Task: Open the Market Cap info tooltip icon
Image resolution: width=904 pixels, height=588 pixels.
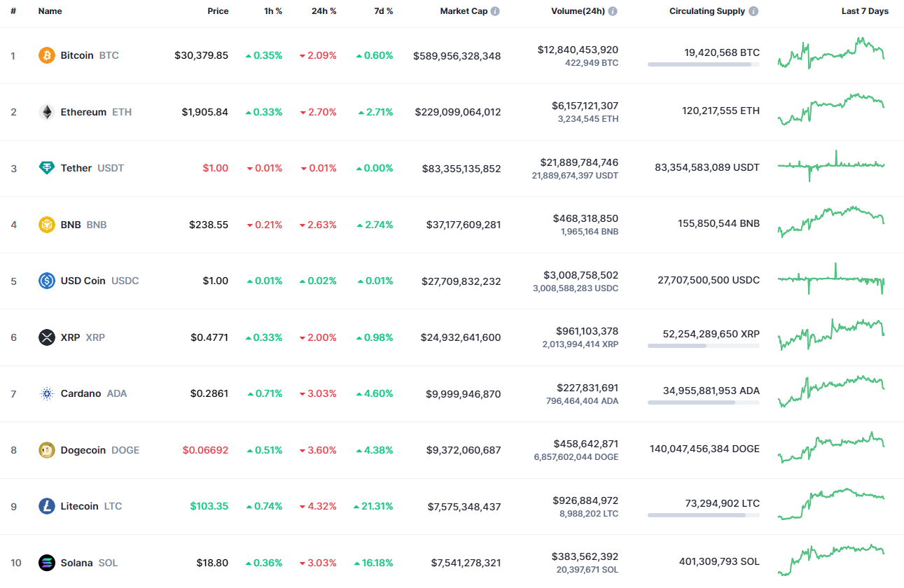Action: click(496, 10)
